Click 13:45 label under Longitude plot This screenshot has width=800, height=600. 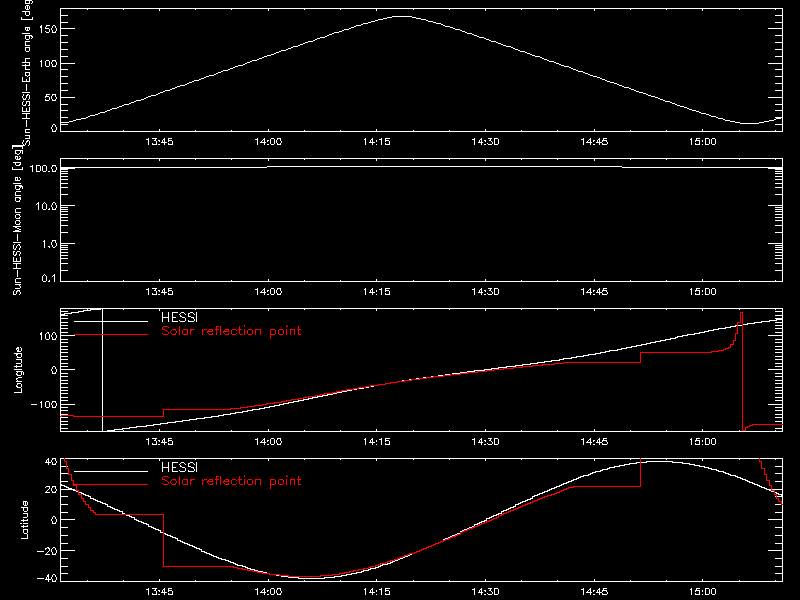click(159, 442)
